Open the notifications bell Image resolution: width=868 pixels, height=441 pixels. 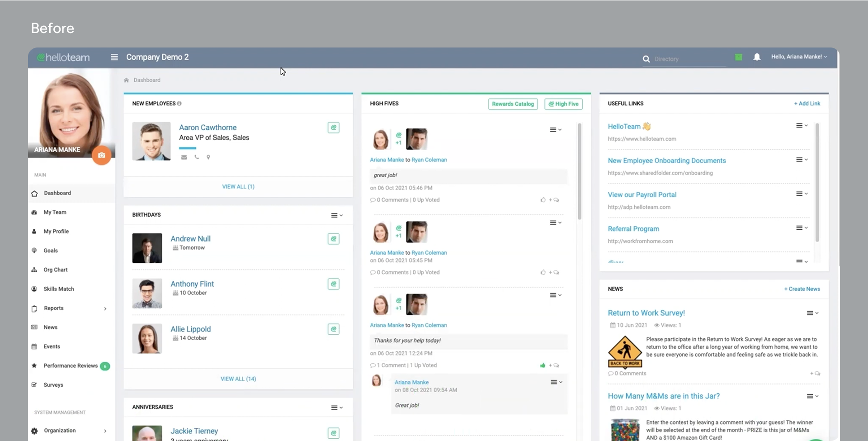click(x=757, y=57)
